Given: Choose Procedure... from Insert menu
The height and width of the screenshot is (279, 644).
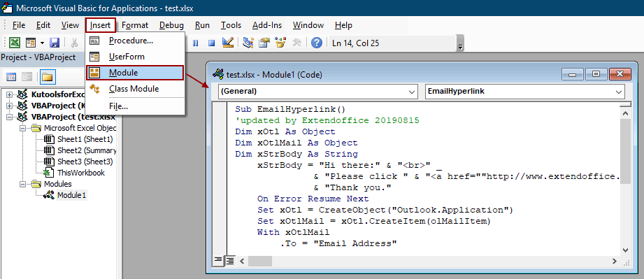Looking at the screenshot, I should point(135,41).
